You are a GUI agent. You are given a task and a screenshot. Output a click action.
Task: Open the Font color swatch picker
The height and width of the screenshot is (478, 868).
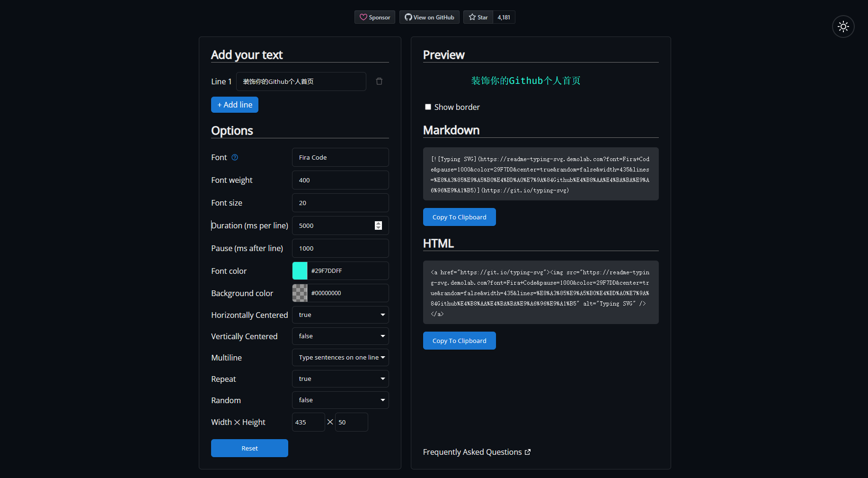300,271
